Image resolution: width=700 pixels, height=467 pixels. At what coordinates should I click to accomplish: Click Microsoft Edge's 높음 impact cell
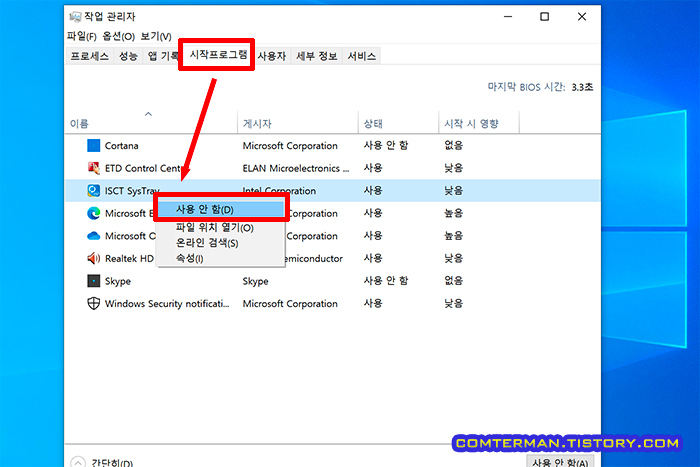pyautogui.click(x=453, y=213)
